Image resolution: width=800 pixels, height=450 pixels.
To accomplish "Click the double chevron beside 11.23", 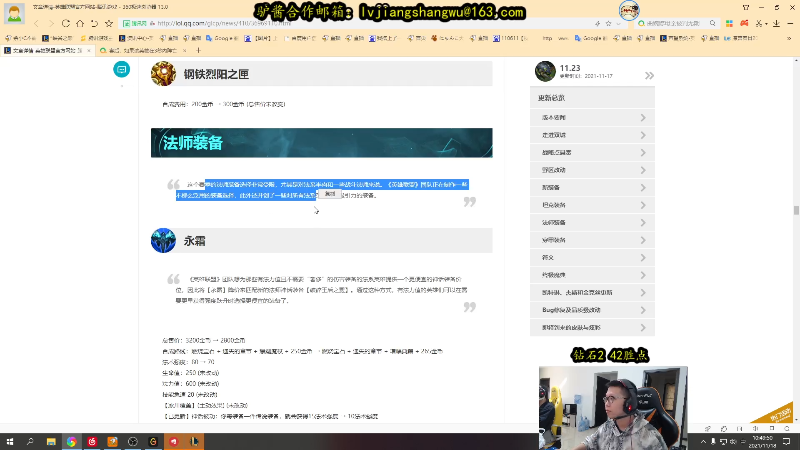I will [x=649, y=76].
